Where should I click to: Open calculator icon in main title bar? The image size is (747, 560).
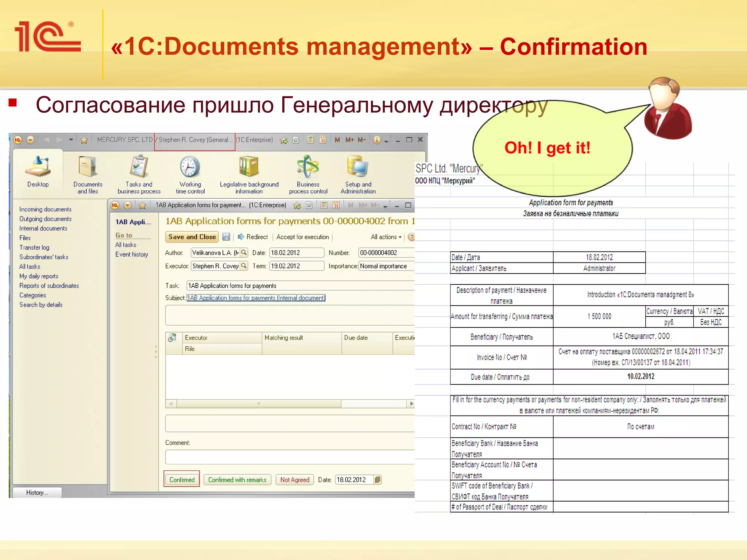point(310,140)
